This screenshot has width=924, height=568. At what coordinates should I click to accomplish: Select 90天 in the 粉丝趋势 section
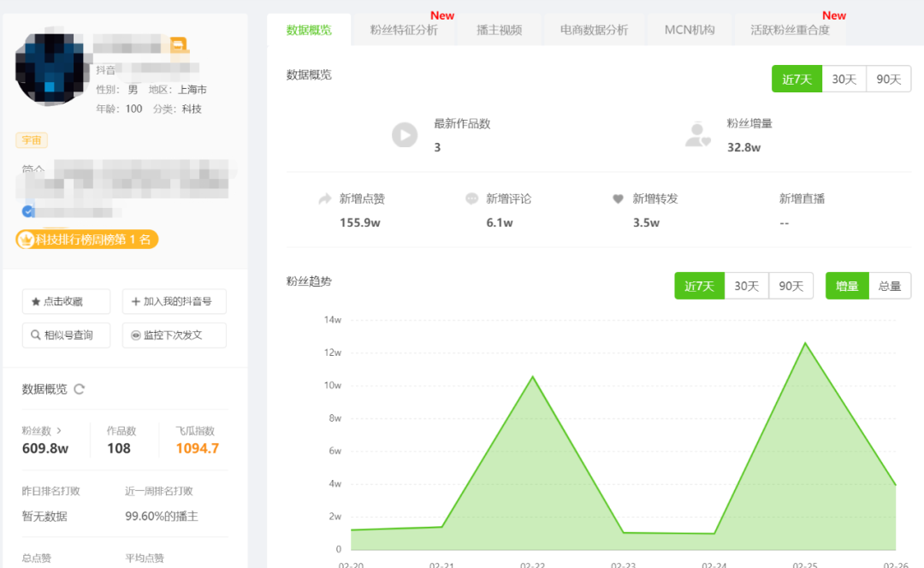click(791, 286)
